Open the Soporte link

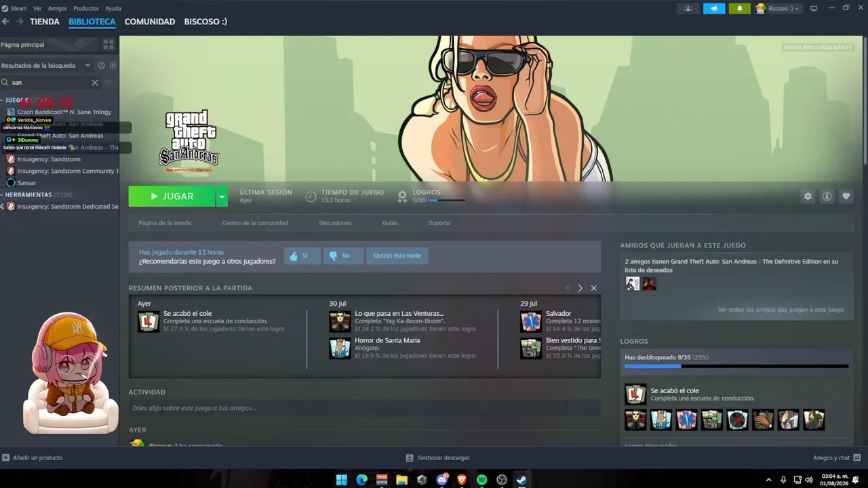pyautogui.click(x=439, y=223)
